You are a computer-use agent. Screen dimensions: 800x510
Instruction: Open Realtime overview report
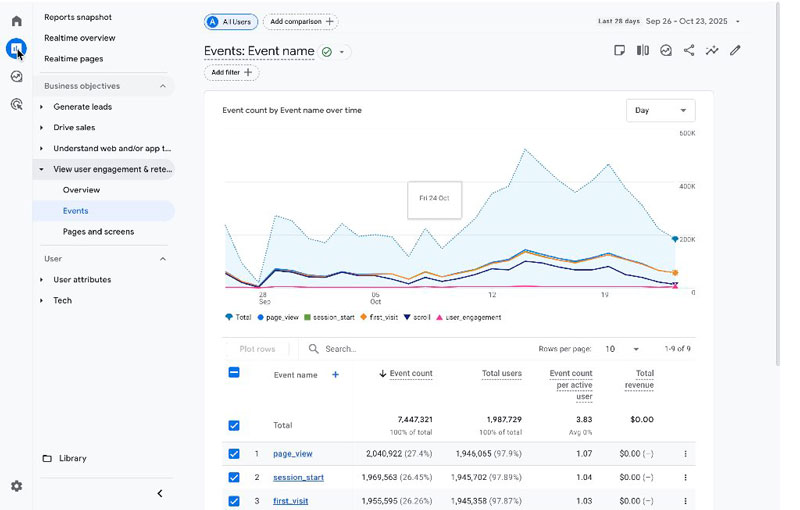tap(79, 38)
